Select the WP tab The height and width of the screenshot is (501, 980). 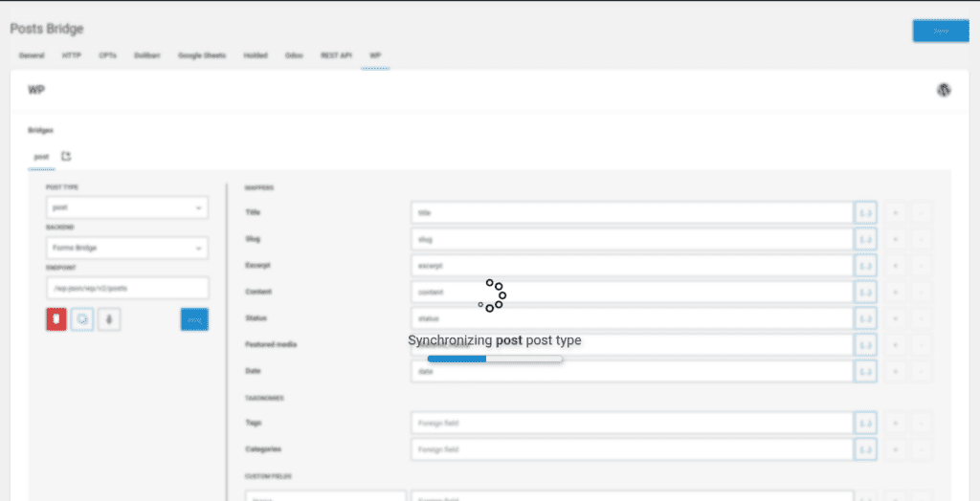coord(375,55)
